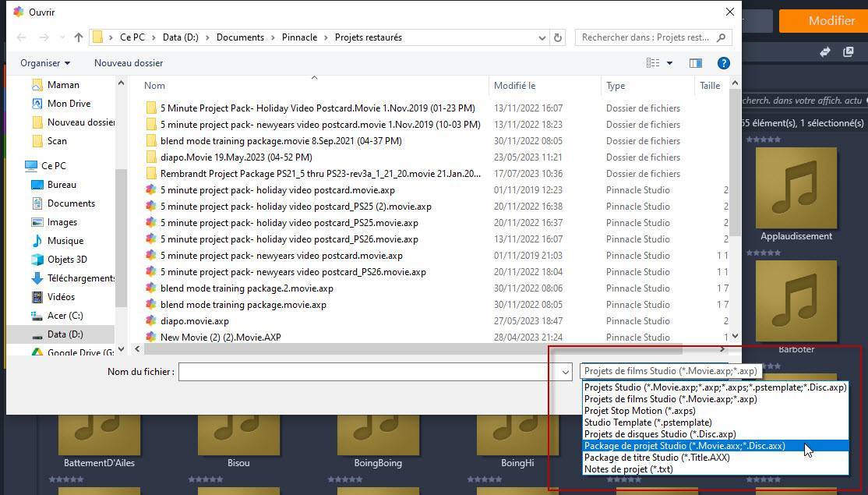Image resolution: width=868 pixels, height=495 pixels.
Task: Sort files by the Nom column header
Action: [154, 85]
